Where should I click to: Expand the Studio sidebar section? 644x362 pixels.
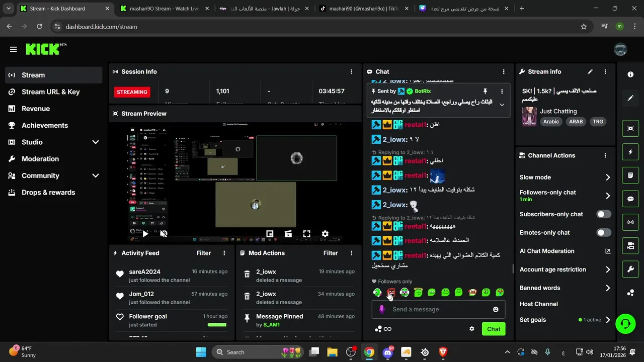click(x=96, y=142)
